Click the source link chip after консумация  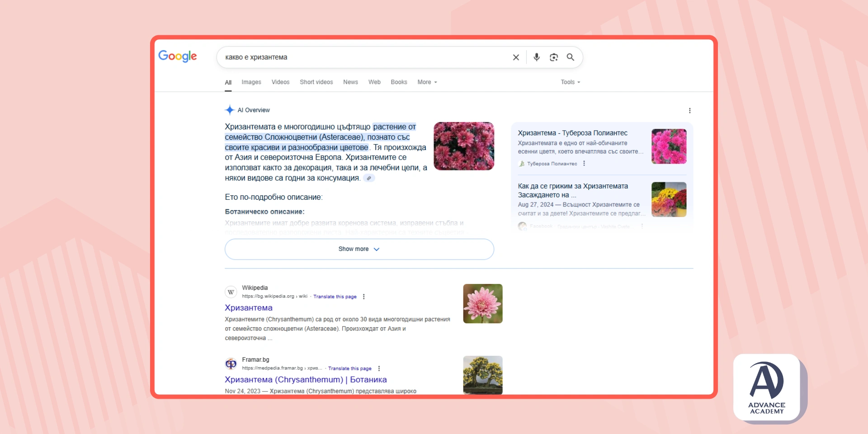click(369, 178)
